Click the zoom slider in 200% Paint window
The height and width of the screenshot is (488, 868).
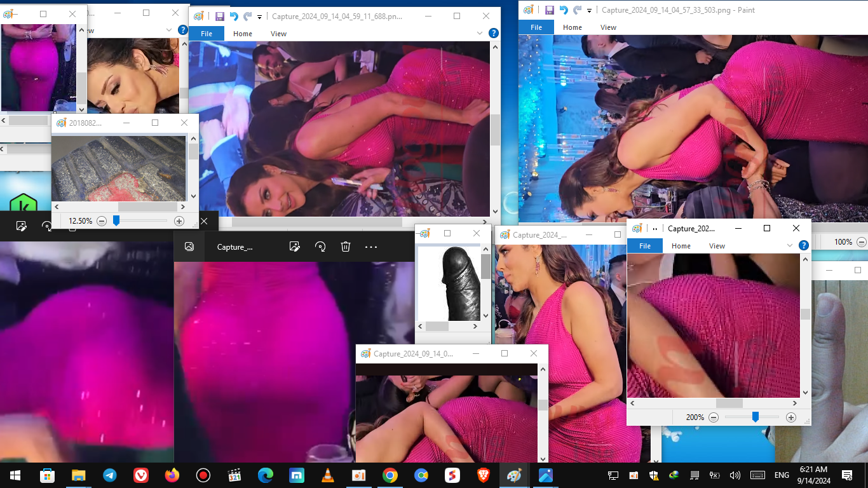pyautogui.click(x=755, y=417)
